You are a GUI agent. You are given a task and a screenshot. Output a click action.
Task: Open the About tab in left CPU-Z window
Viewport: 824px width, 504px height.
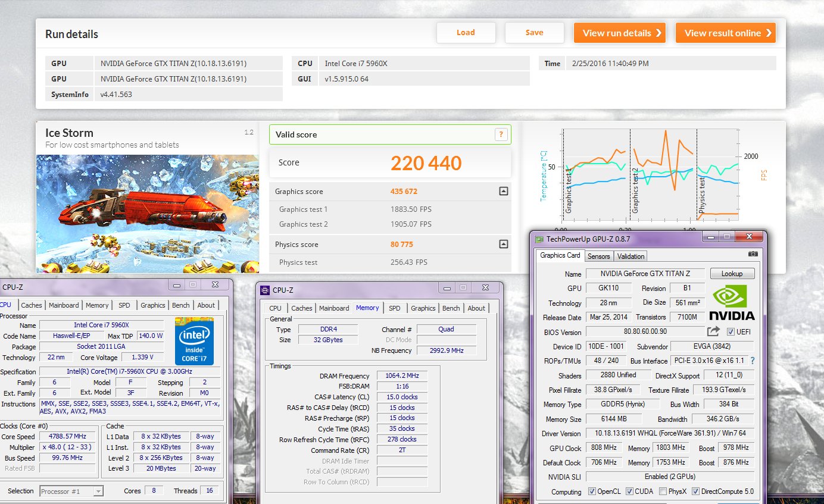206,305
